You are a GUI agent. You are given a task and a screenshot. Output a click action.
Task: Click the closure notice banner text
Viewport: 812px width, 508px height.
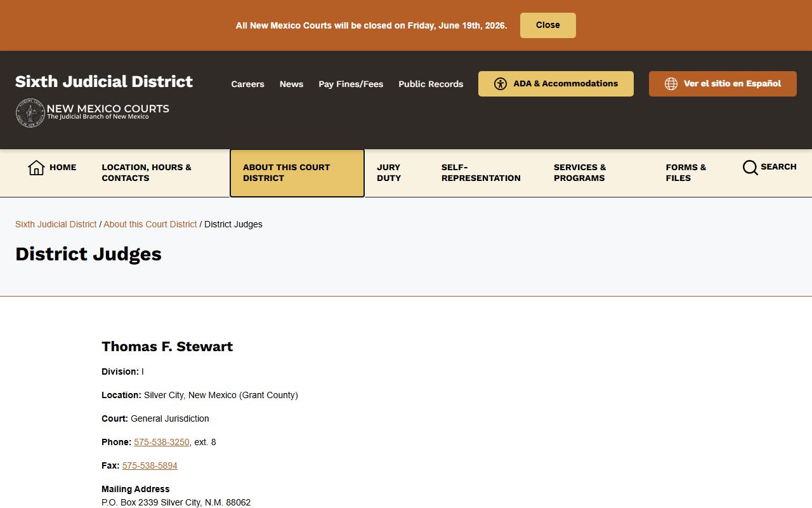point(372,25)
